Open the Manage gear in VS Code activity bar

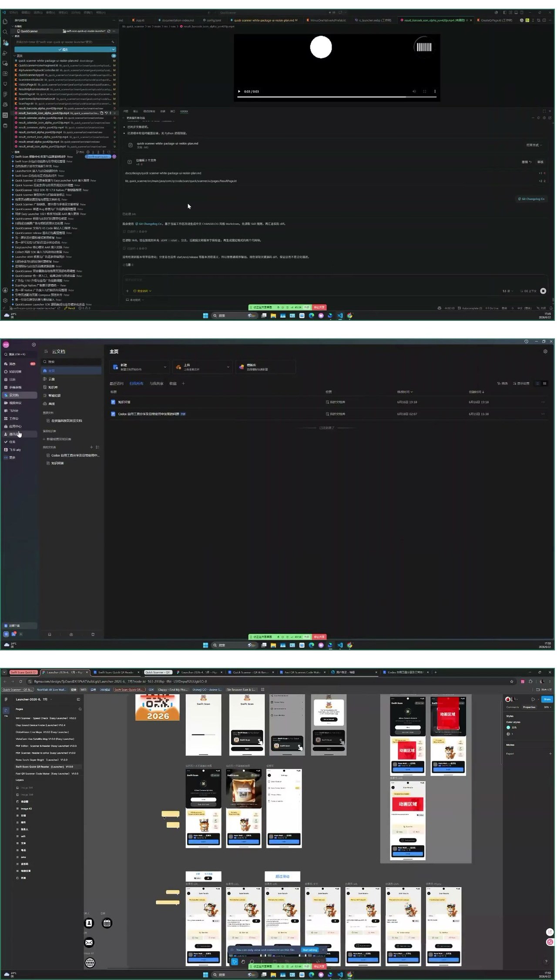click(x=5, y=300)
